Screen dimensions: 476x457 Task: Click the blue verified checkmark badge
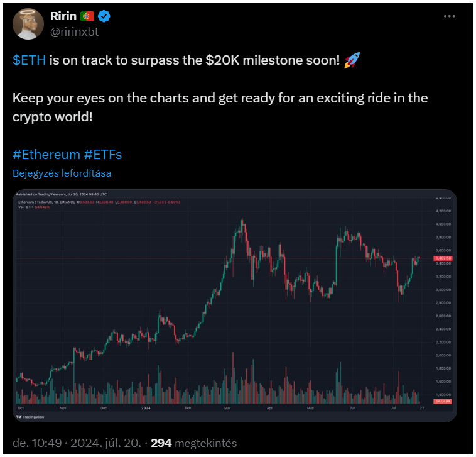pos(104,16)
